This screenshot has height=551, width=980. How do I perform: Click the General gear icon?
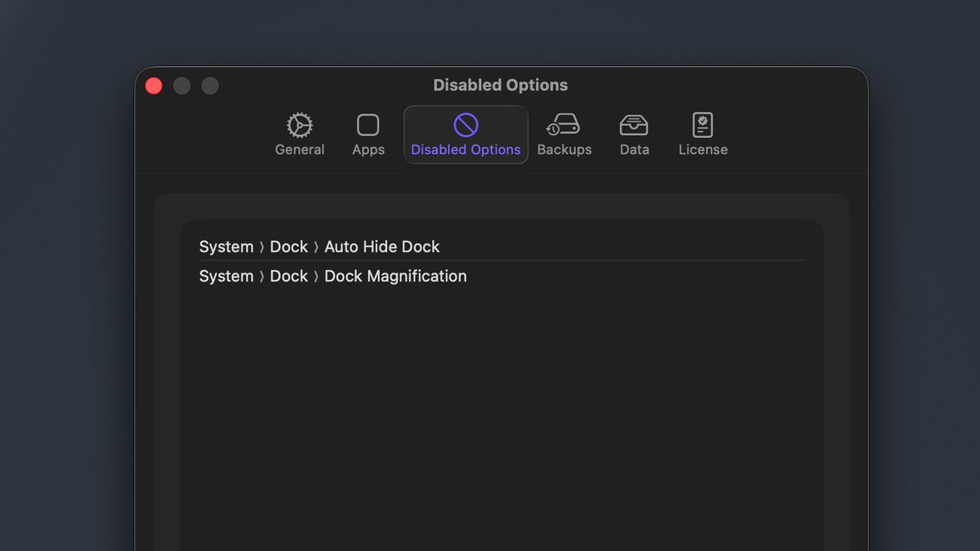(300, 125)
